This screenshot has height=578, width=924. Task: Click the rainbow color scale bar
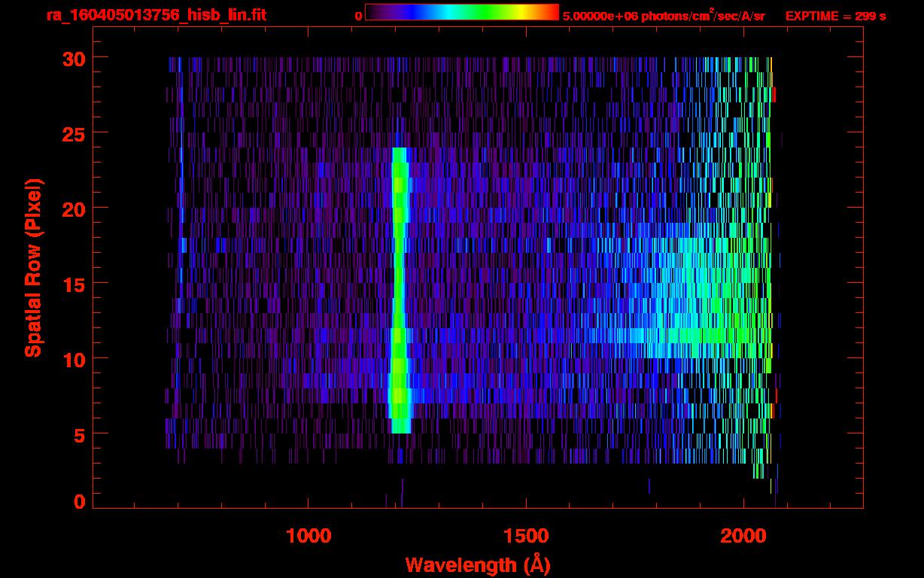point(462,12)
